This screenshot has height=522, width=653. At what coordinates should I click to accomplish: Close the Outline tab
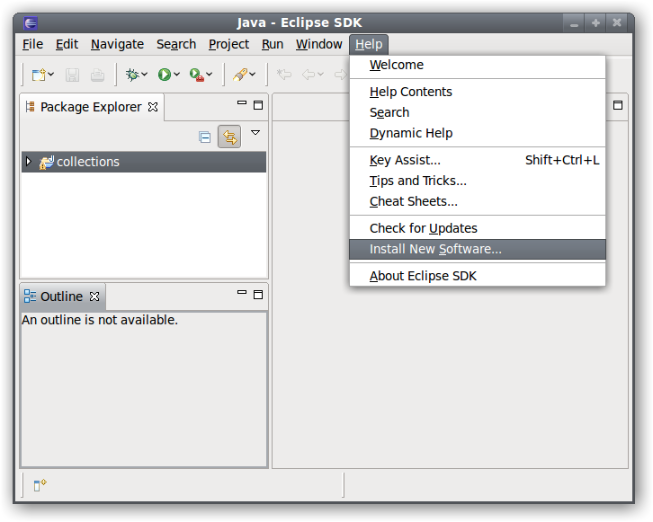point(95,297)
